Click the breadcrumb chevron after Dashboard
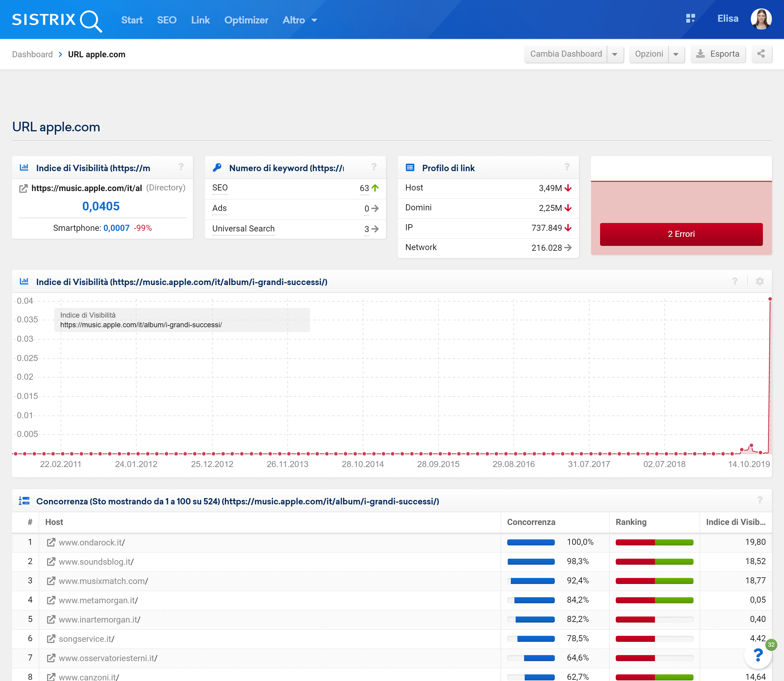Screen dimensions: 784x681 pos(60,54)
